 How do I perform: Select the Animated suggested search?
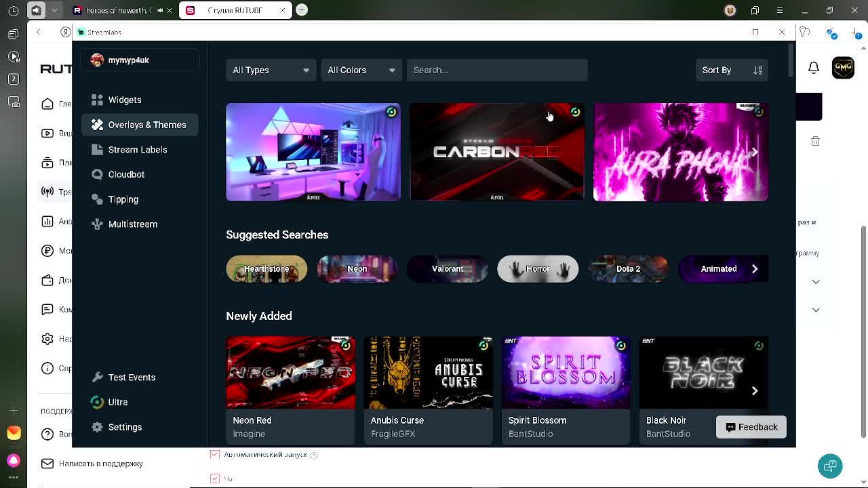pyautogui.click(x=718, y=269)
